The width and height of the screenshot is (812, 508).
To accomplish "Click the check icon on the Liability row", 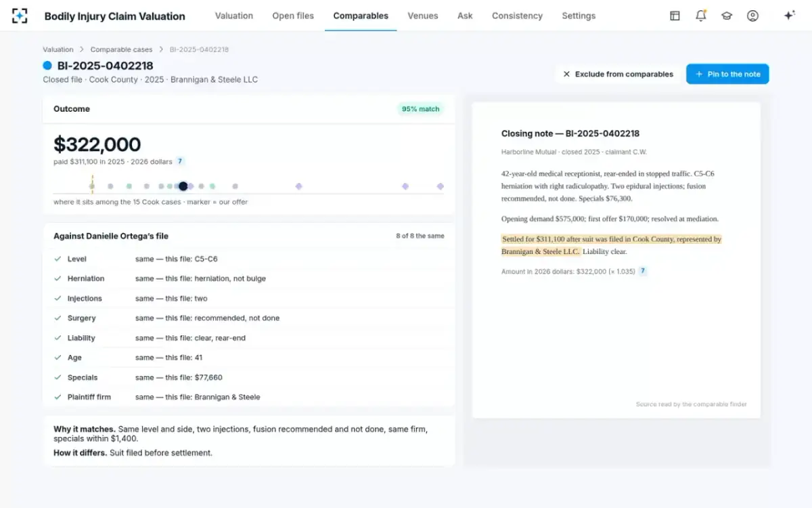I will 58,338.
